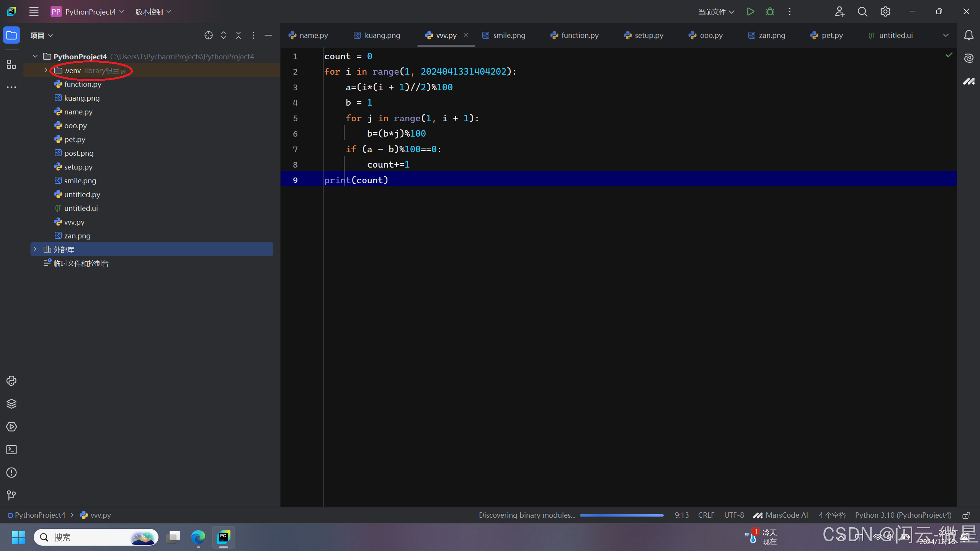Open the Python Packages layers icon
980x551 pixels.
(11, 404)
